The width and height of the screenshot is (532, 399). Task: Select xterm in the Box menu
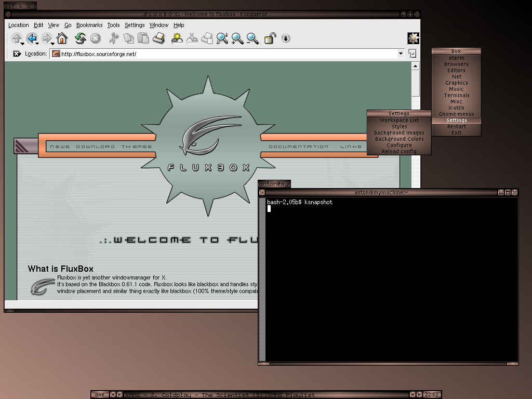[456, 58]
